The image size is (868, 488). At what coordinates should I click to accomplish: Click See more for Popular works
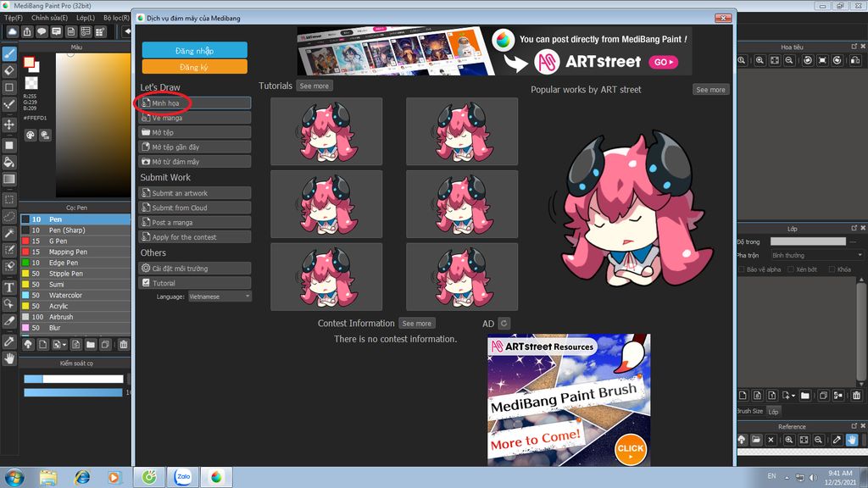click(x=710, y=90)
